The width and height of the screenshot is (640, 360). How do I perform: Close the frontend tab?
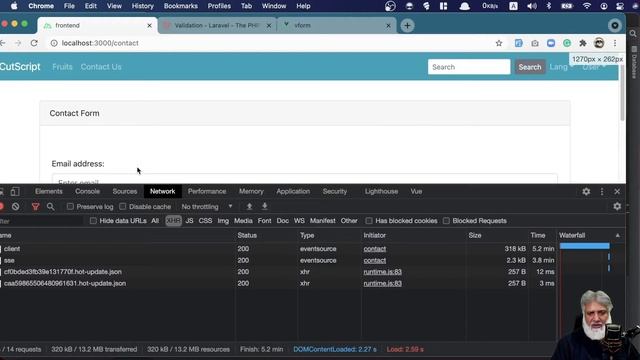tap(149, 25)
